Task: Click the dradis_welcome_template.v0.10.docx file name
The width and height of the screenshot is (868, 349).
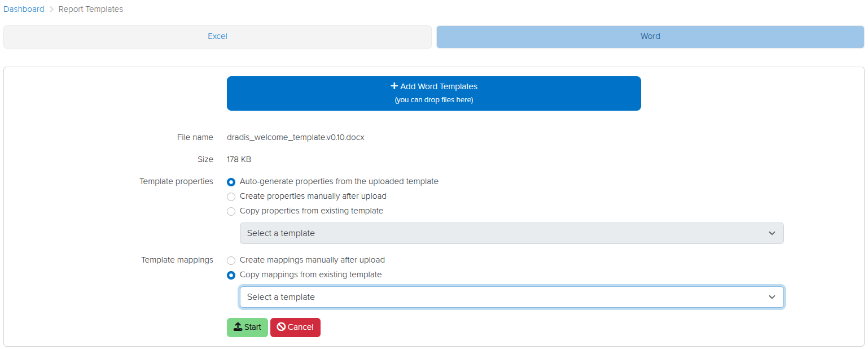Action: 295,137
